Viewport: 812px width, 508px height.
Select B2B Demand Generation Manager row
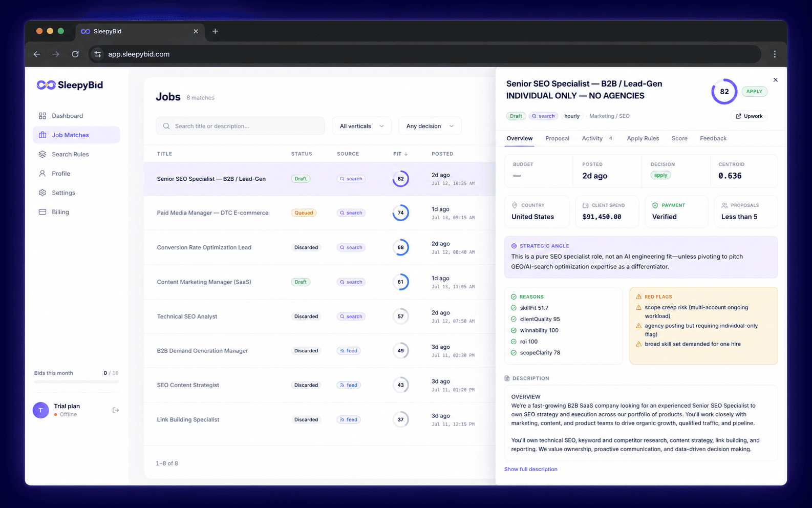[x=319, y=351]
